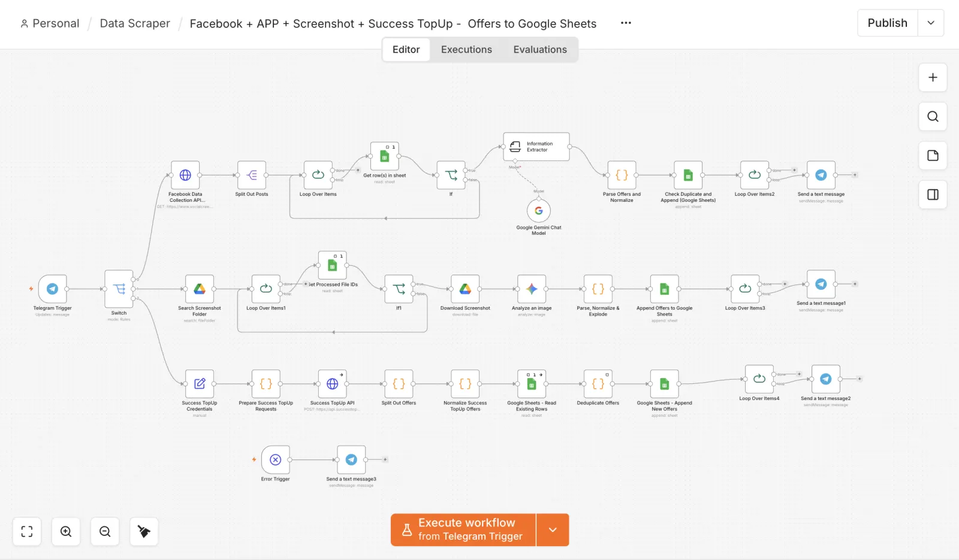Open the Information Extractor node
Viewport: 959px width, 560px height.
(x=536, y=147)
